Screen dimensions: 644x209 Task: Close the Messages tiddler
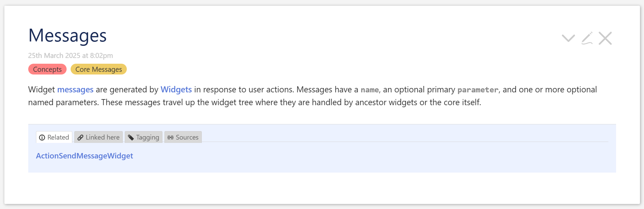[605, 38]
